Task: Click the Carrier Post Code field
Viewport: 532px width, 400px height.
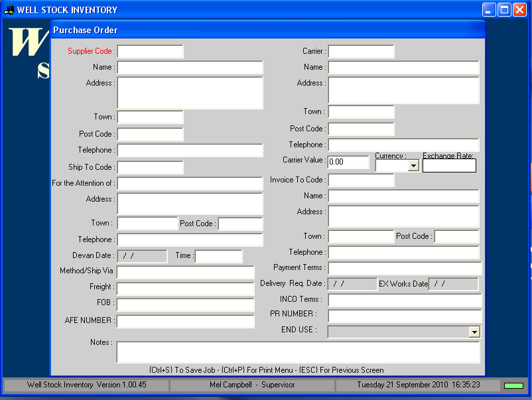Action: [362, 129]
